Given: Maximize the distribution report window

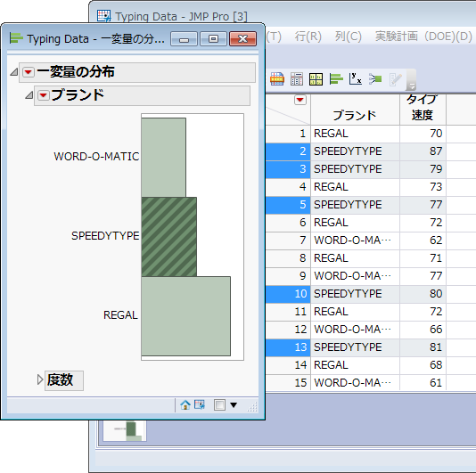Looking at the screenshot, I should click(213, 39).
